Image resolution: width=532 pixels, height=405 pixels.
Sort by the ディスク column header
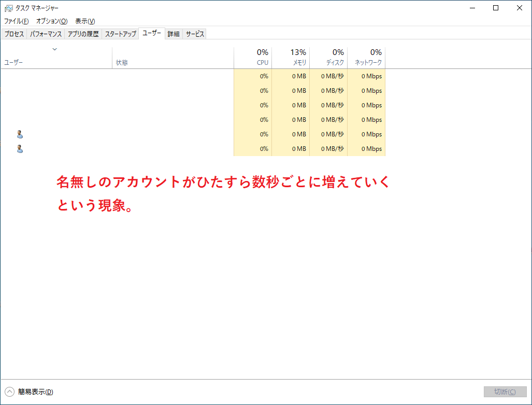click(328, 57)
